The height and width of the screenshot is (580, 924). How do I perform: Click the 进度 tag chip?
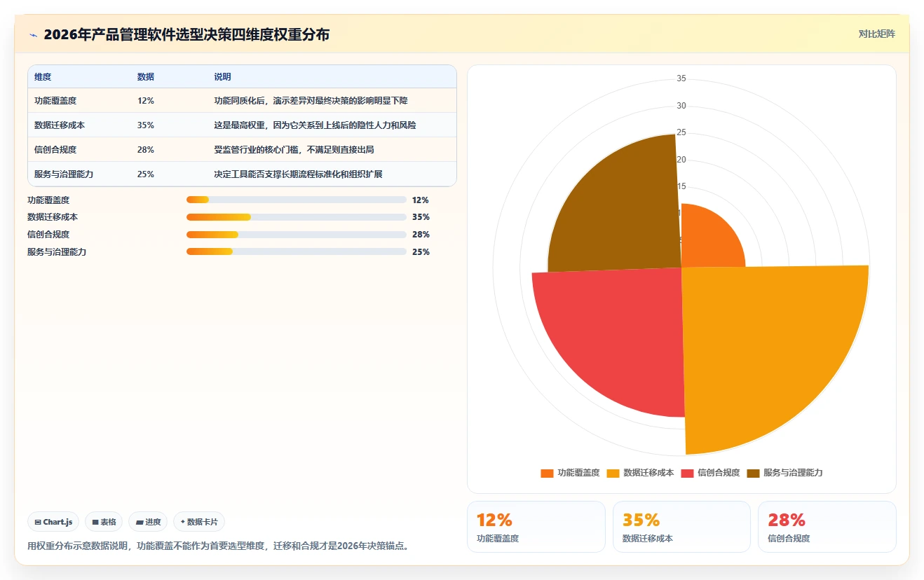(148, 522)
